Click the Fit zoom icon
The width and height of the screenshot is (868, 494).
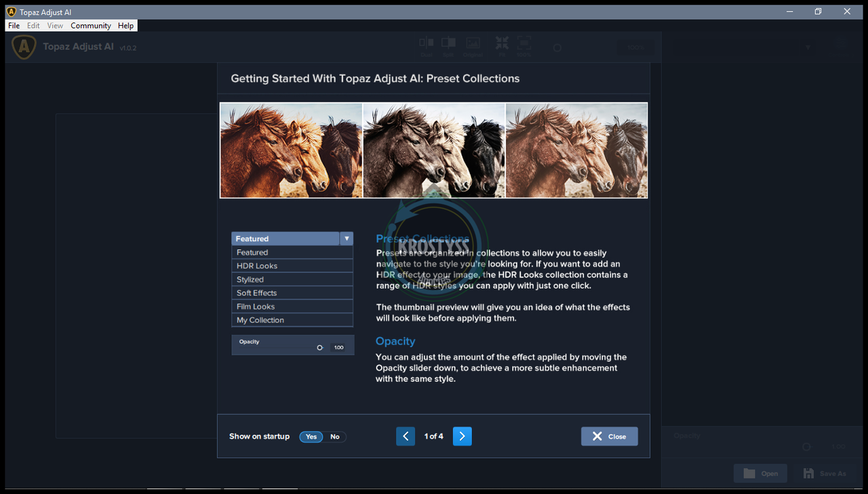click(502, 43)
